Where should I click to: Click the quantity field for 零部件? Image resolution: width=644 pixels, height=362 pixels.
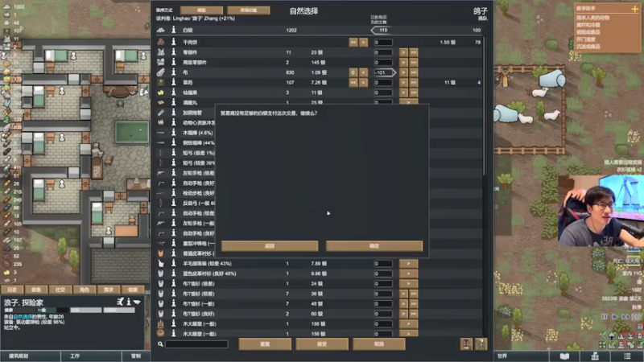[383, 52]
